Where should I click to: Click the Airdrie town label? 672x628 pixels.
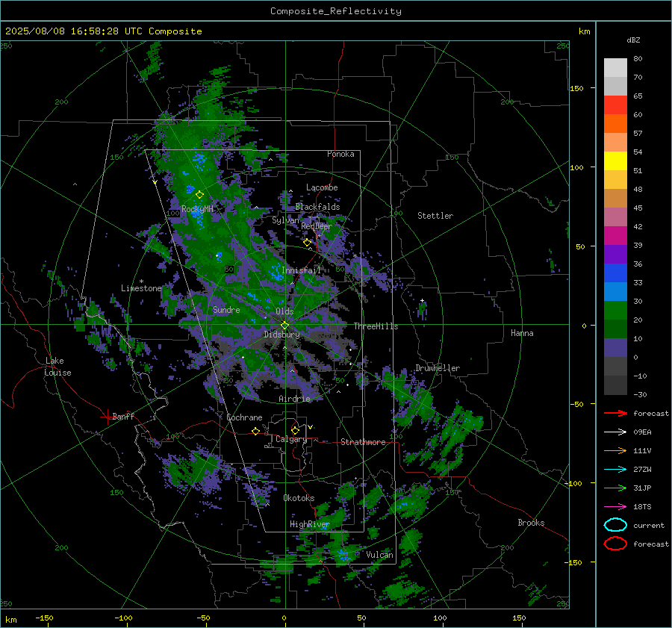point(294,399)
